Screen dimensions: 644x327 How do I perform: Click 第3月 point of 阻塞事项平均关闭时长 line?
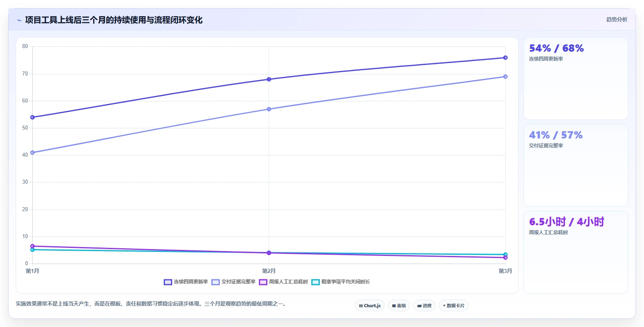tap(505, 255)
